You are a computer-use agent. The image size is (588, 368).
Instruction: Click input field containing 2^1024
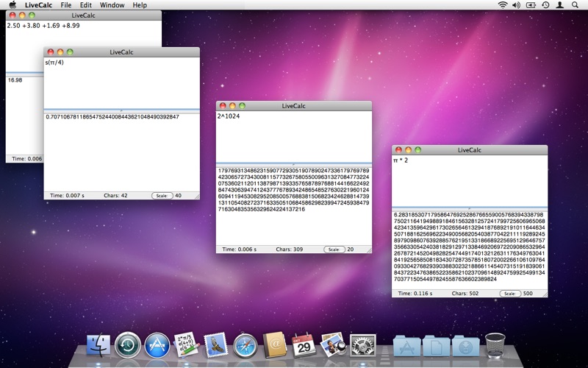click(293, 137)
